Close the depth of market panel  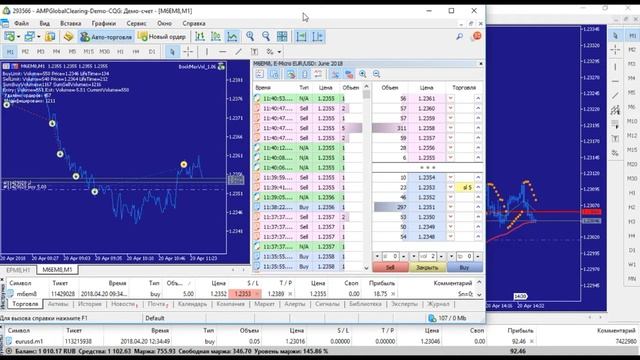click(x=480, y=64)
